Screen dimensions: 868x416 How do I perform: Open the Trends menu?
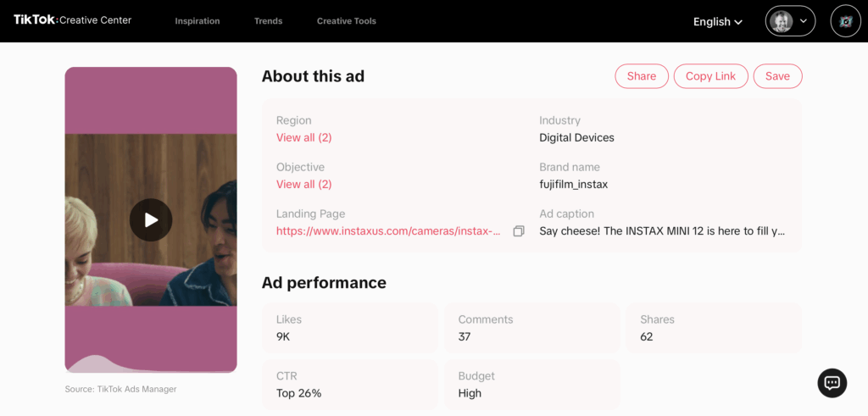click(268, 21)
